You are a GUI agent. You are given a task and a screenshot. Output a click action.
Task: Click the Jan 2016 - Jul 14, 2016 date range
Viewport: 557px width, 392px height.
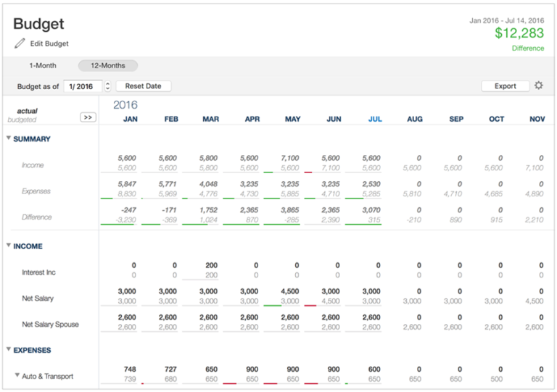(507, 20)
